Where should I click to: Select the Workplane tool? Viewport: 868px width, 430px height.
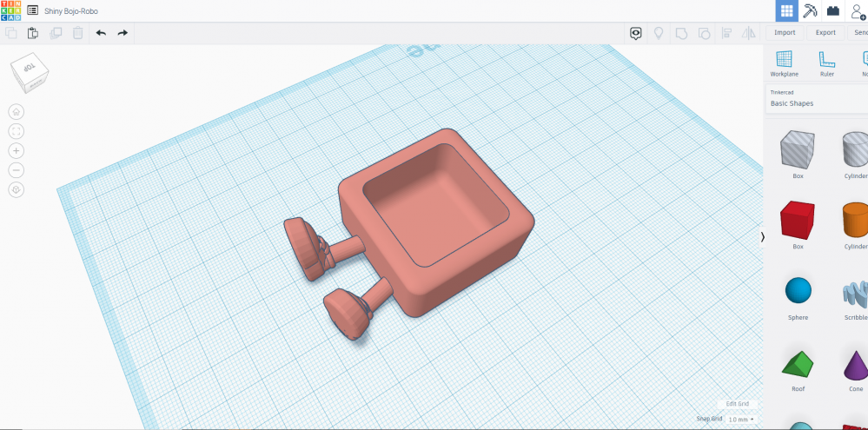(x=784, y=63)
